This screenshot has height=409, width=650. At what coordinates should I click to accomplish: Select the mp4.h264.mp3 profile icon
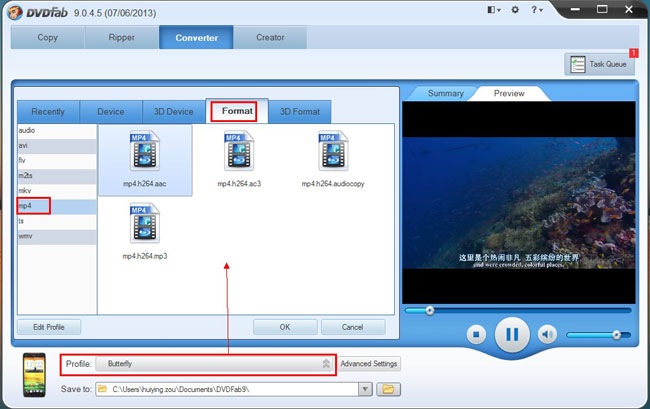[145, 223]
